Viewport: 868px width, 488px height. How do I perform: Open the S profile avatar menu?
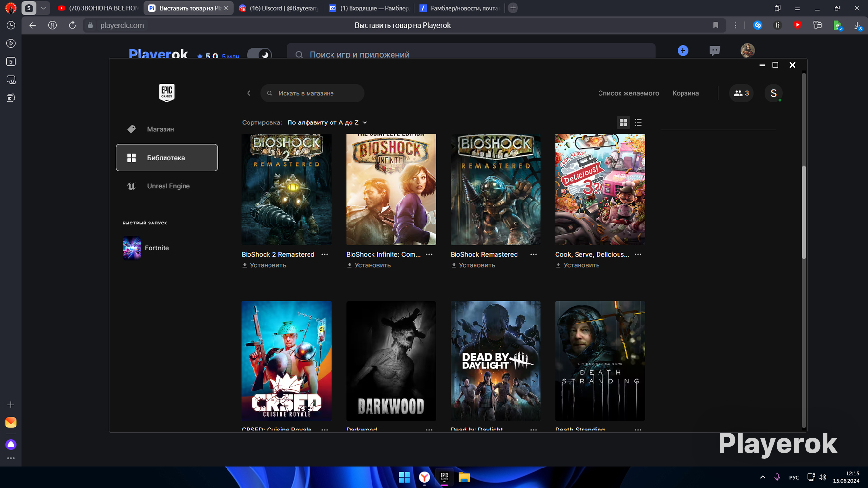coord(773,93)
